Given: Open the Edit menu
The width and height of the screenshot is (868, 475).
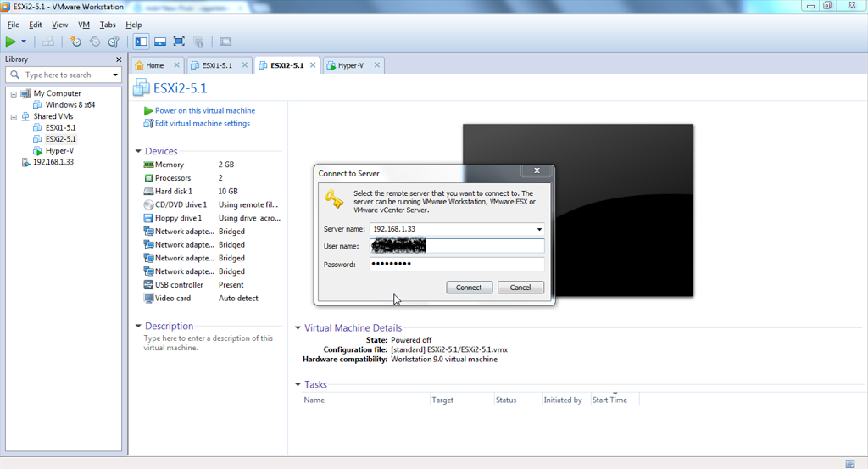Looking at the screenshot, I should click(36, 25).
